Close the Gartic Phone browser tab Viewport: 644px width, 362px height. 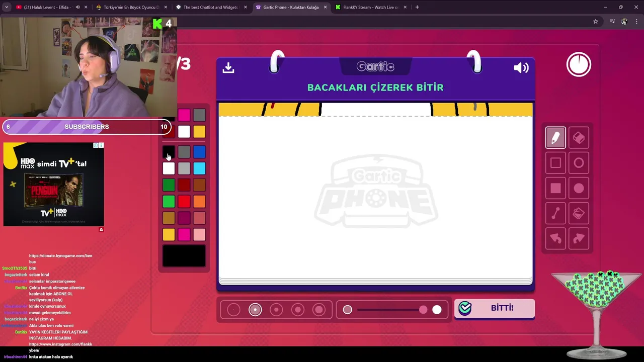coord(326,7)
